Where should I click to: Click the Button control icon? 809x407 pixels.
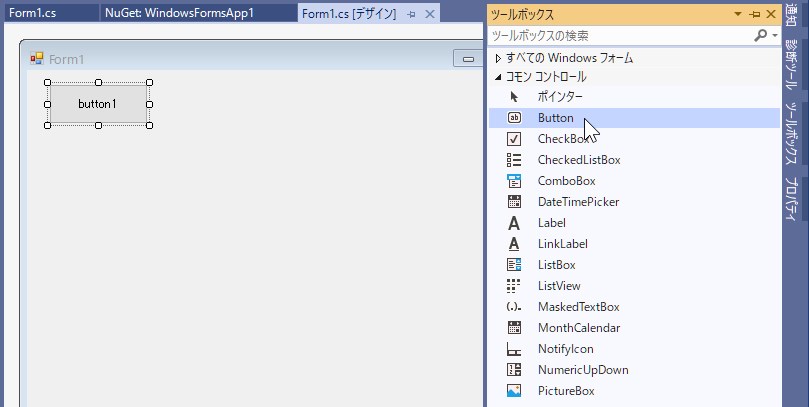514,118
